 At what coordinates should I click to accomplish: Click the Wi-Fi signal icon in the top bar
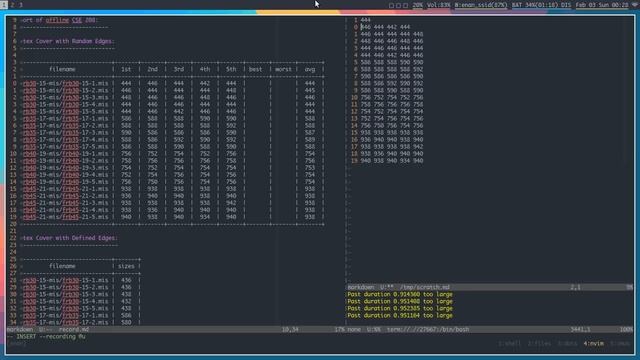[x=635, y=5]
